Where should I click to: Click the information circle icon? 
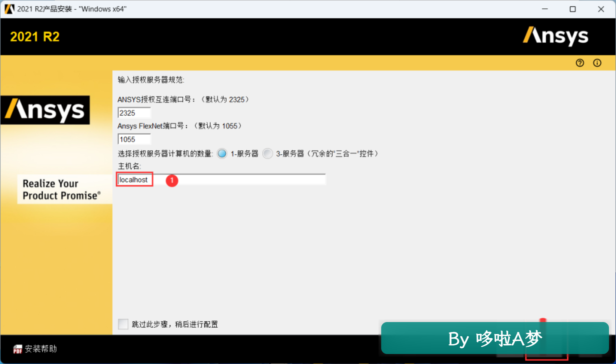[x=597, y=63]
